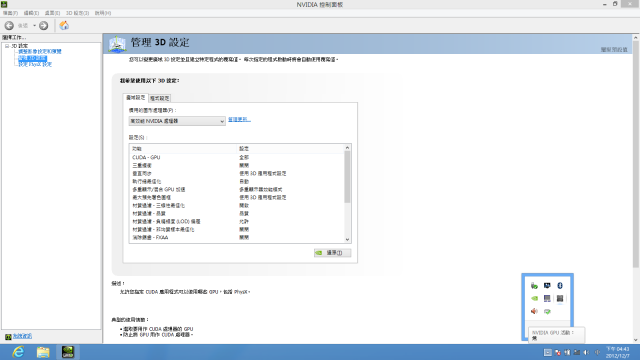Select the 執行緒最佳化 settings row
The width and height of the screenshot is (640, 360).
click(237, 181)
